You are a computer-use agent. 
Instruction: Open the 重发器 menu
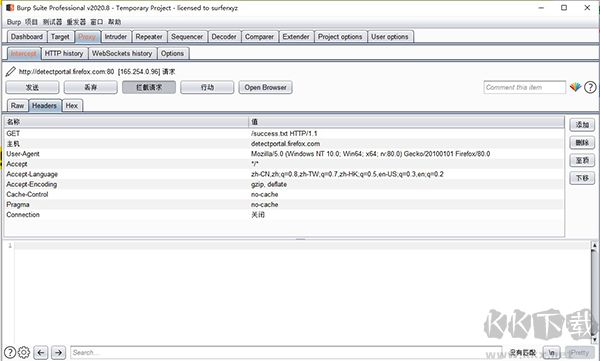[x=76, y=22]
